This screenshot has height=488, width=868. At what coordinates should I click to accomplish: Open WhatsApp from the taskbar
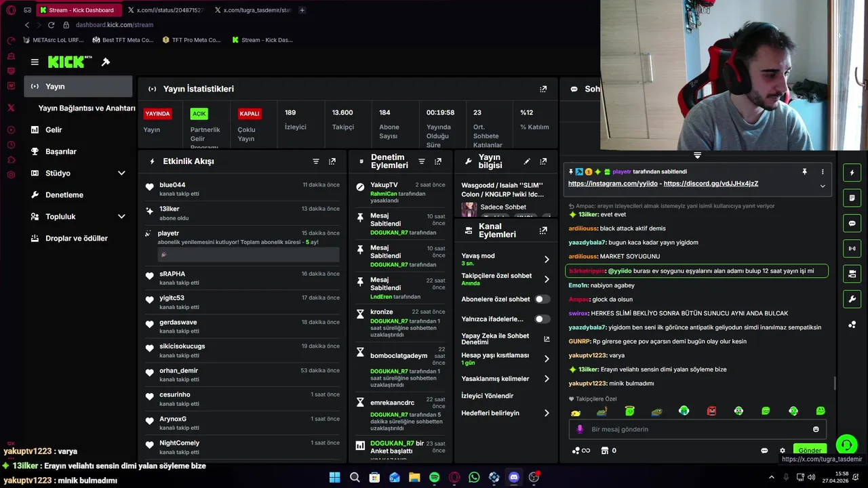coord(474,477)
